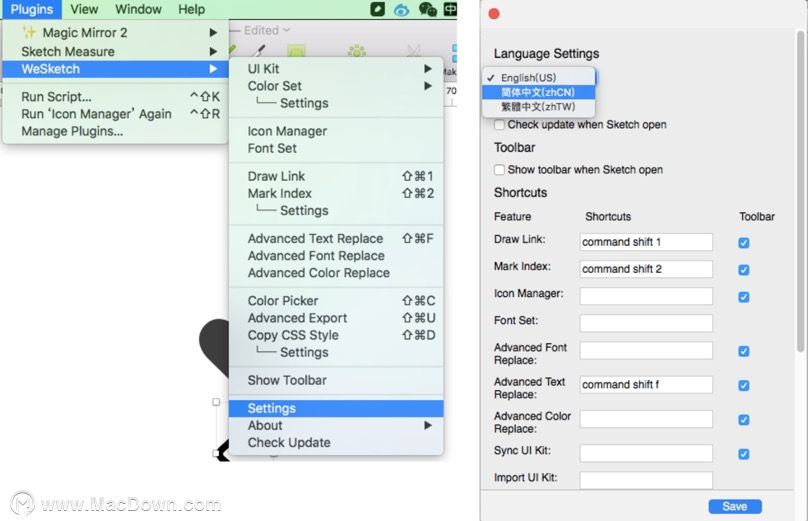Open the highlighted WeSketch Settings item
The image size is (808, 521).
(x=336, y=408)
